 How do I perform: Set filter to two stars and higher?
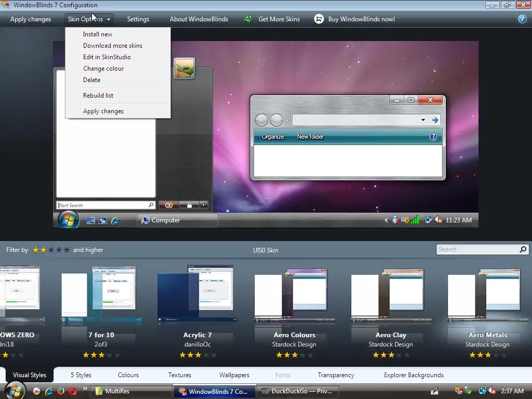click(x=43, y=250)
